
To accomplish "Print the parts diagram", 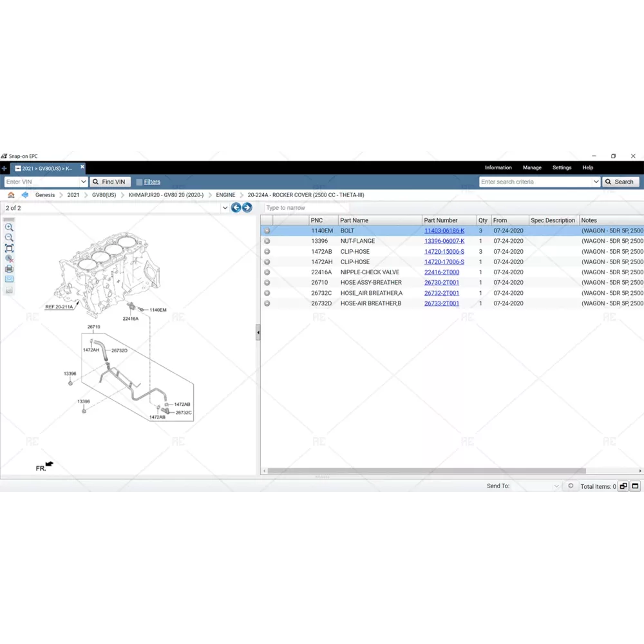I will (9, 269).
